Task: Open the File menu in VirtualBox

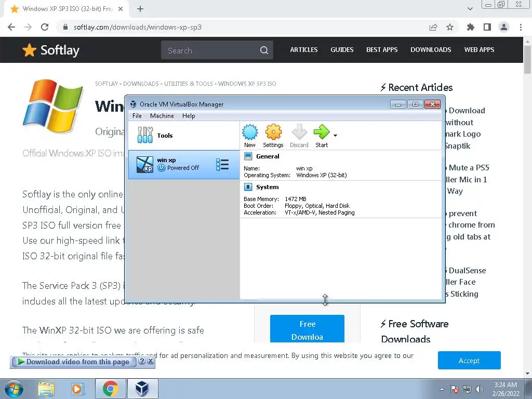Action: (x=137, y=116)
